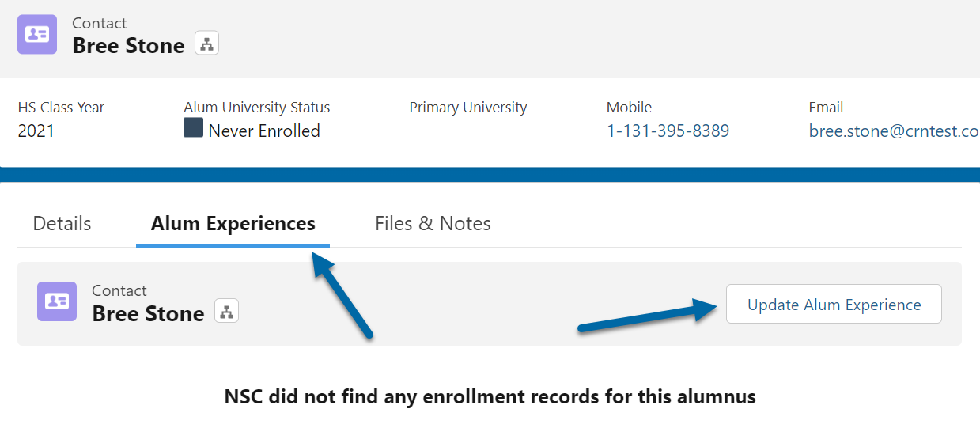Call mobile number 1-131-395-8389
Image resolution: width=980 pixels, height=428 pixels.
(x=668, y=131)
